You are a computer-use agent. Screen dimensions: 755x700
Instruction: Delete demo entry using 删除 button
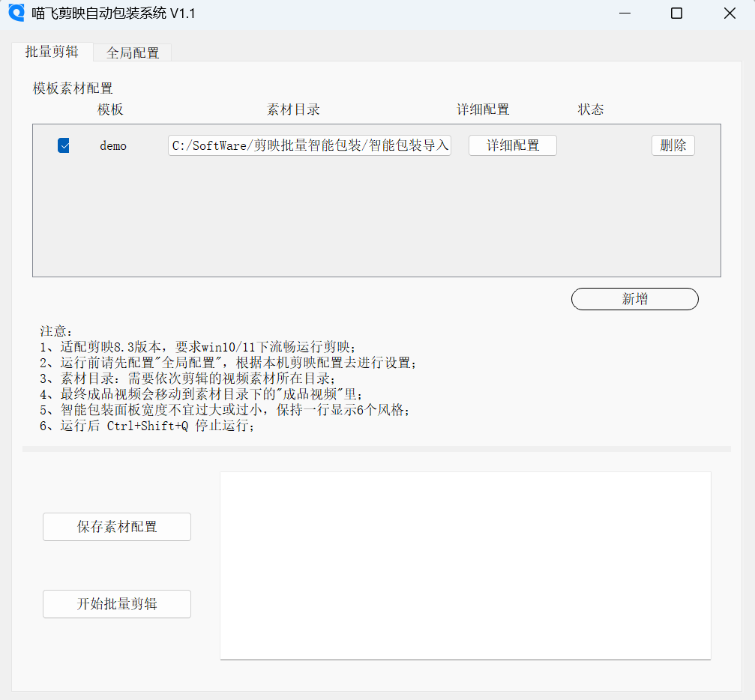click(672, 145)
